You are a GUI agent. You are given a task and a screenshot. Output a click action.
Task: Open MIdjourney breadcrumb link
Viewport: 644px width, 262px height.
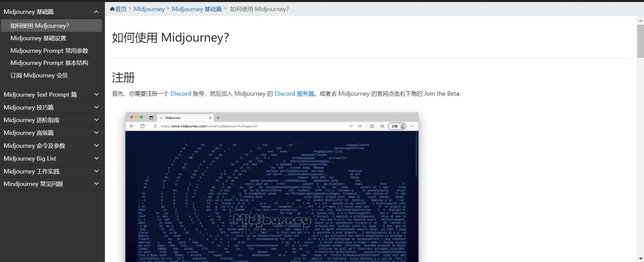[x=149, y=9]
